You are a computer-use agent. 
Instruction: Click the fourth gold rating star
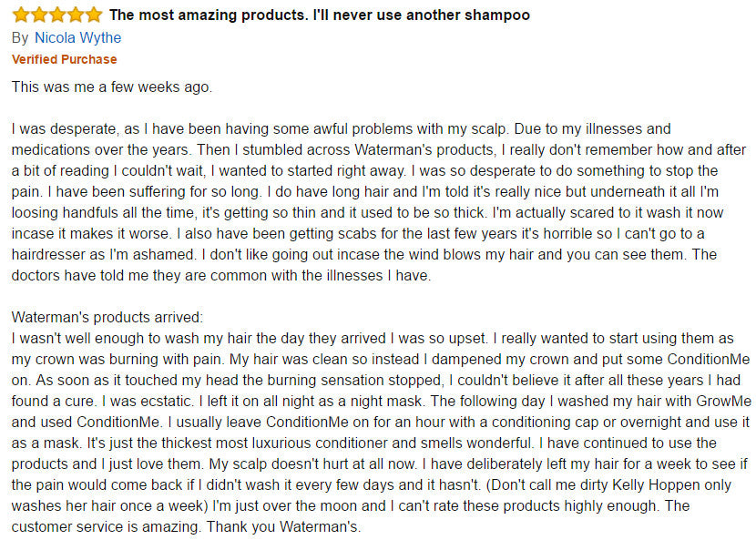76,15
